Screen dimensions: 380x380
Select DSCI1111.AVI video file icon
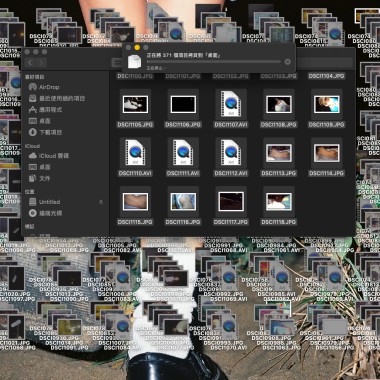[x=183, y=152]
